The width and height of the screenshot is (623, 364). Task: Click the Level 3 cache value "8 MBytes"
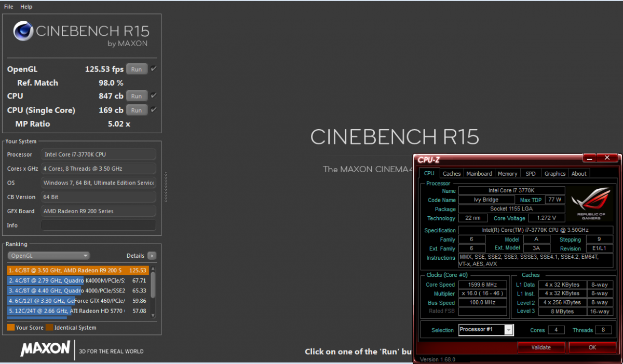563,312
